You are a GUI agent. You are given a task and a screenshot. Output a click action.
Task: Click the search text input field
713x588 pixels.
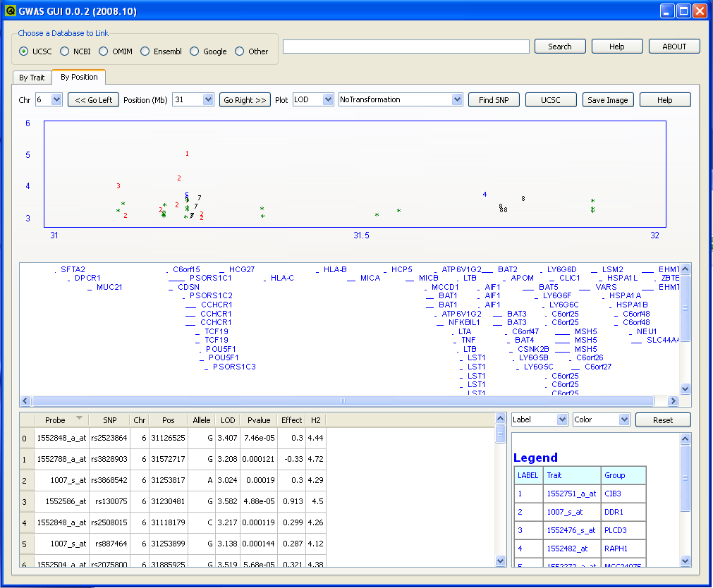(x=406, y=47)
